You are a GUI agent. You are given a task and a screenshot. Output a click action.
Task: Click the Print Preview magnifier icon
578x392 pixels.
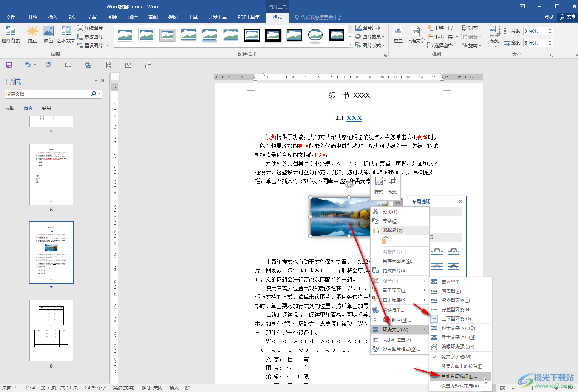point(108,65)
